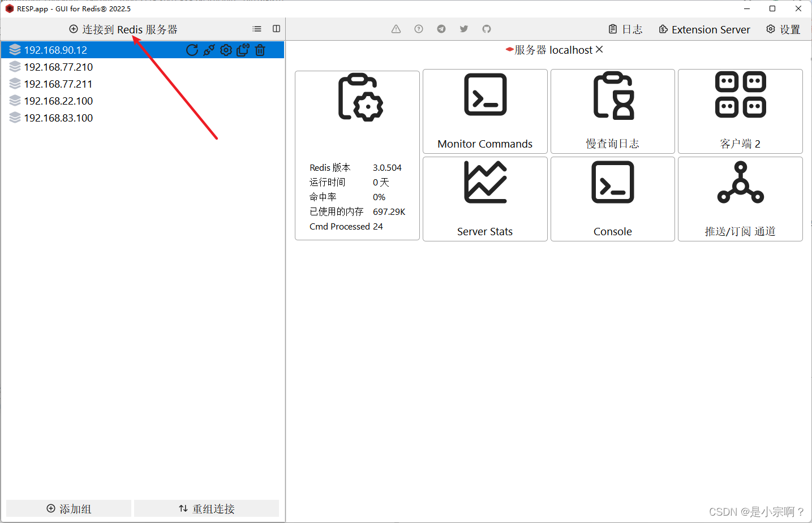
Task: Select connection 192.168.77.211
Action: (x=143, y=84)
